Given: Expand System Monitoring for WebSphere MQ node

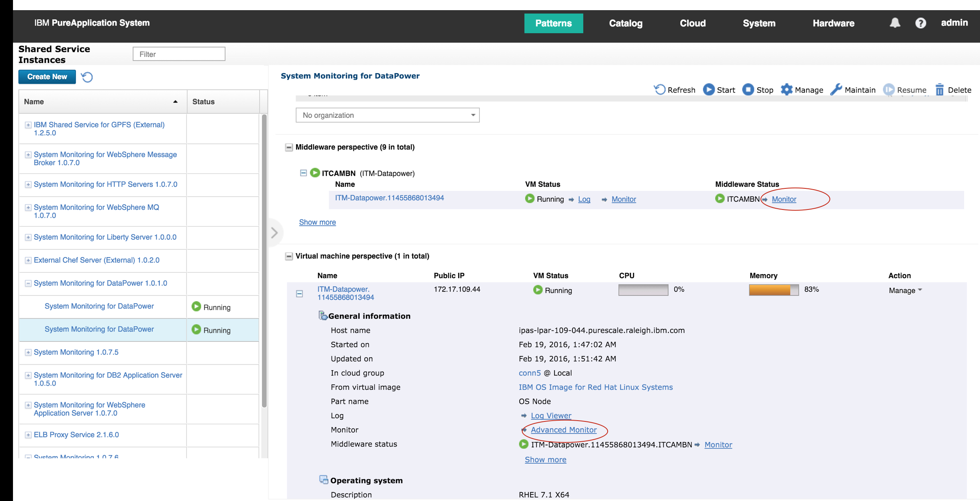Looking at the screenshot, I should [28, 207].
